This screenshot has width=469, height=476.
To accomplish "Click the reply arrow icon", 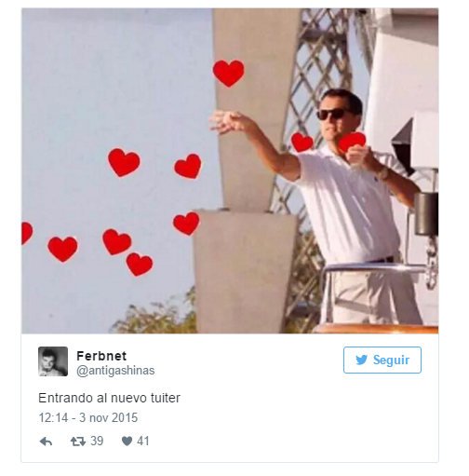I will click(46, 442).
